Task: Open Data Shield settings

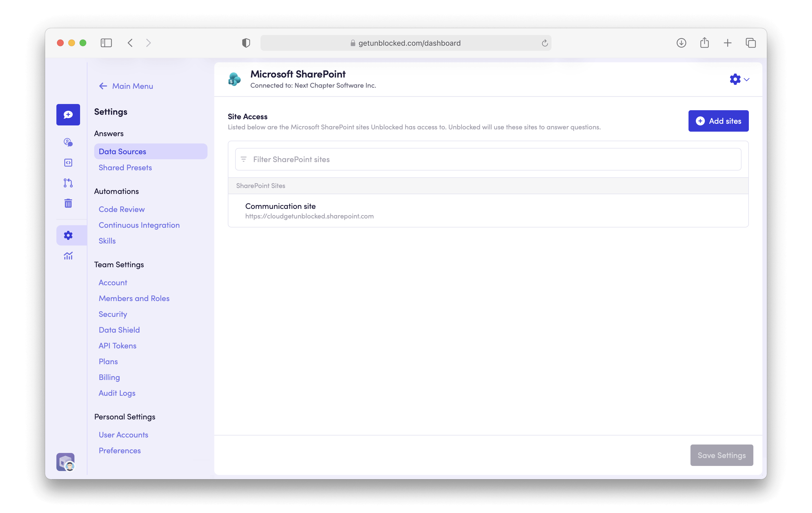Action: [x=119, y=330]
